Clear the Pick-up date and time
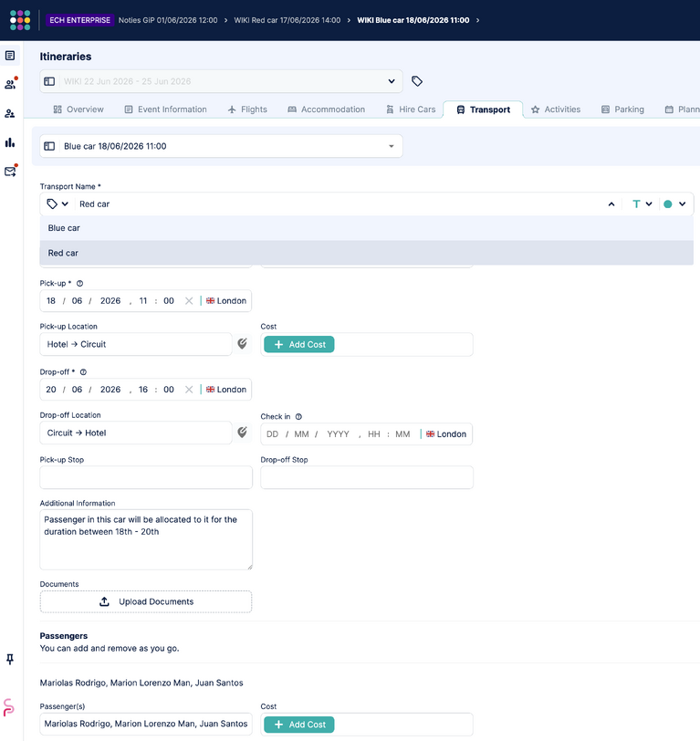Image resolution: width=700 pixels, height=741 pixels. [189, 300]
